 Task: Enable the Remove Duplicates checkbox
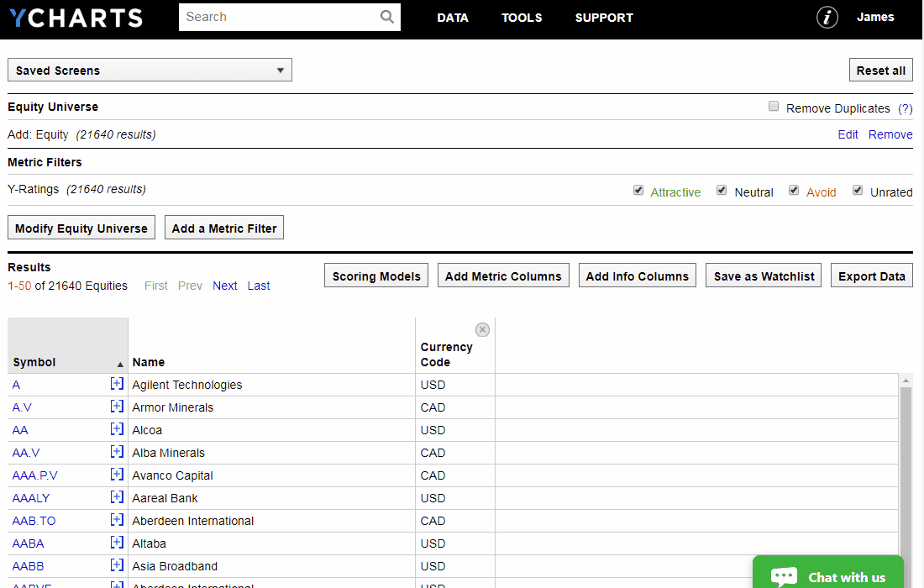coord(774,107)
